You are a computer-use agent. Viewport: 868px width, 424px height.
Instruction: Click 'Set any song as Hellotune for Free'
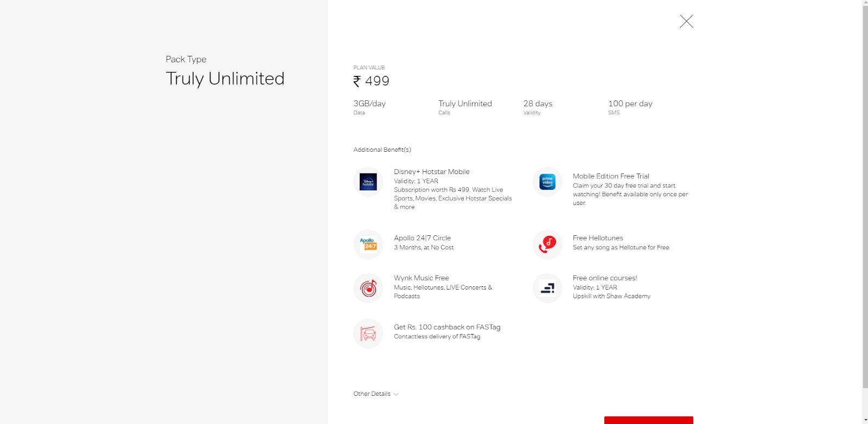(x=621, y=247)
